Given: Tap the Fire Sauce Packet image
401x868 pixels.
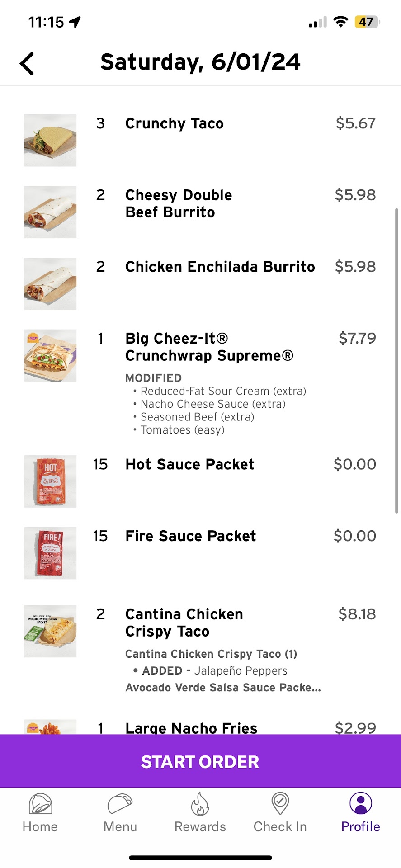Looking at the screenshot, I should pyautogui.click(x=50, y=553).
